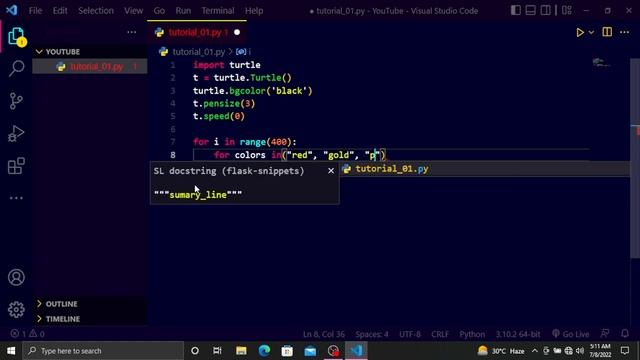Open the Selection menu

pos(96,11)
